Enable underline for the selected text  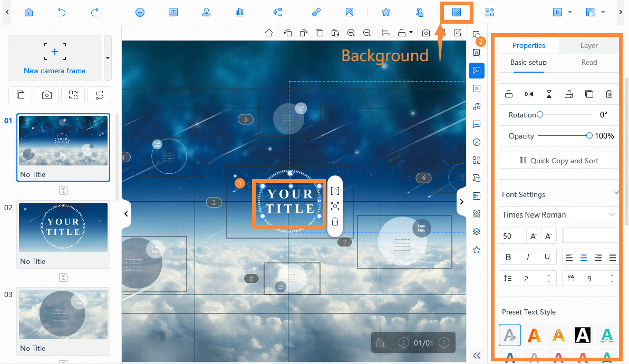pos(547,257)
